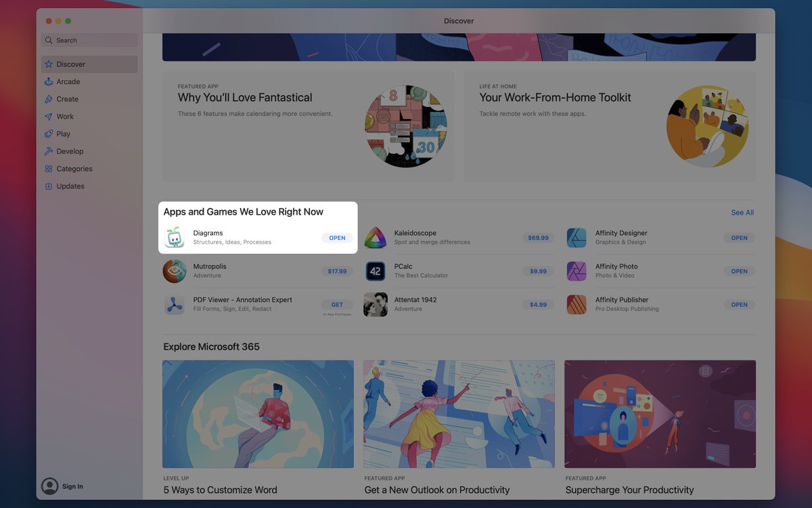Click the Categories grid icon in sidebar
Viewport: 812px width, 508px height.
[49, 169]
